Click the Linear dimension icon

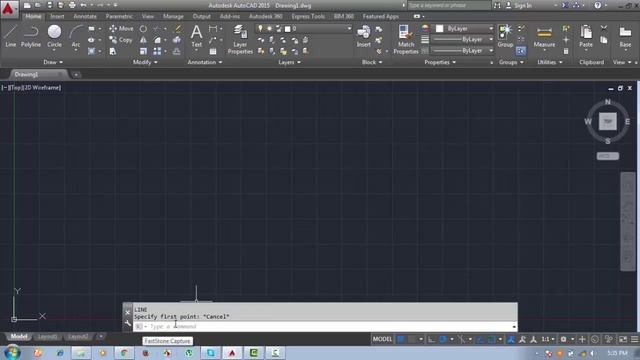tap(213, 29)
